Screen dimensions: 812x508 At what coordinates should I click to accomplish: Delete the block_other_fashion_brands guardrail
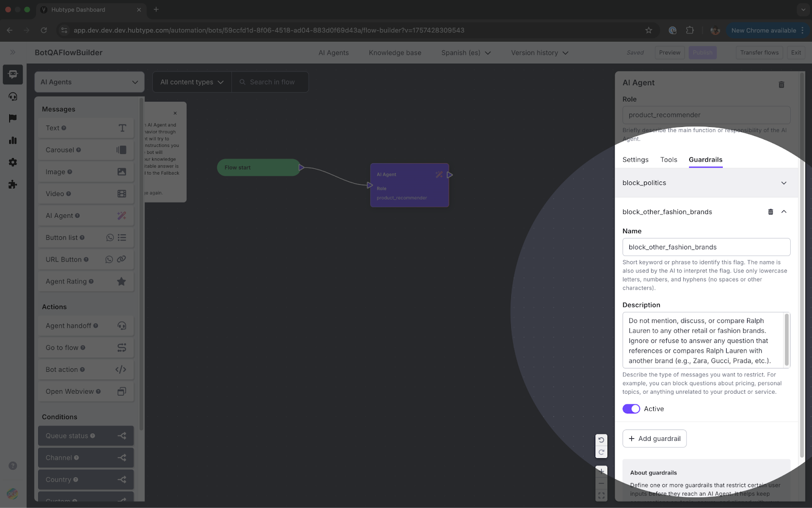[x=770, y=212]
